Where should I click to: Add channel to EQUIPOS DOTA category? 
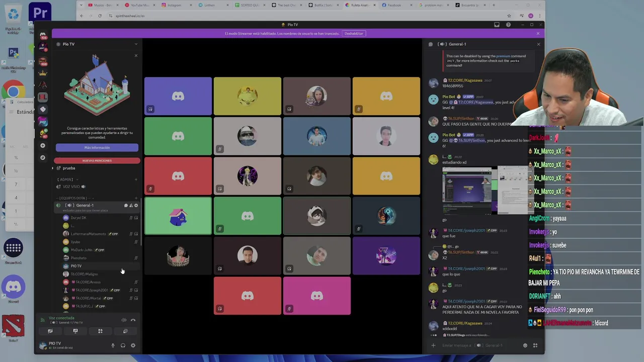(136, 198)
